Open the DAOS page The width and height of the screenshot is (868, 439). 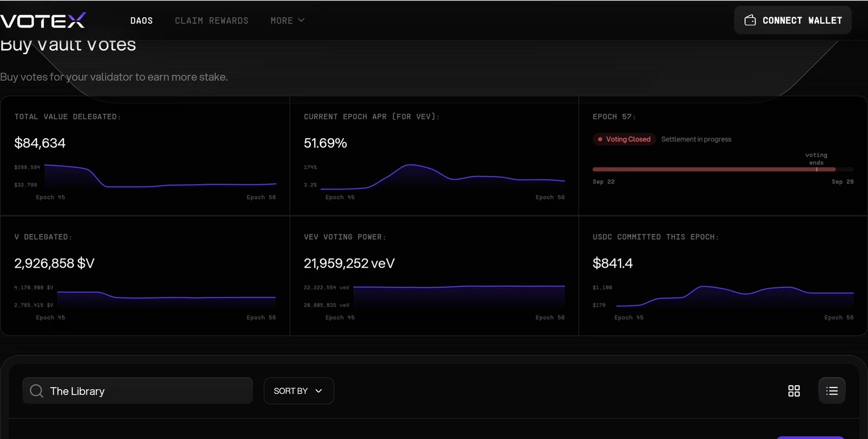142,21
